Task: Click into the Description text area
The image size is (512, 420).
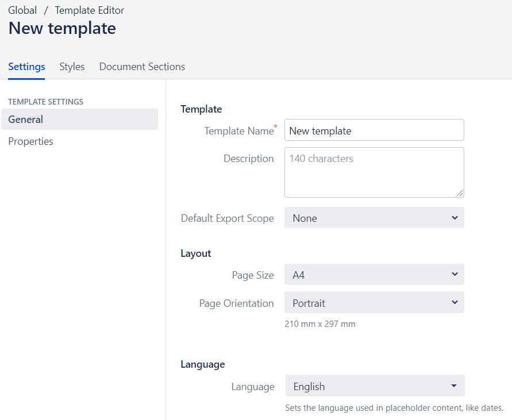Action: click(x=374, y=172)
